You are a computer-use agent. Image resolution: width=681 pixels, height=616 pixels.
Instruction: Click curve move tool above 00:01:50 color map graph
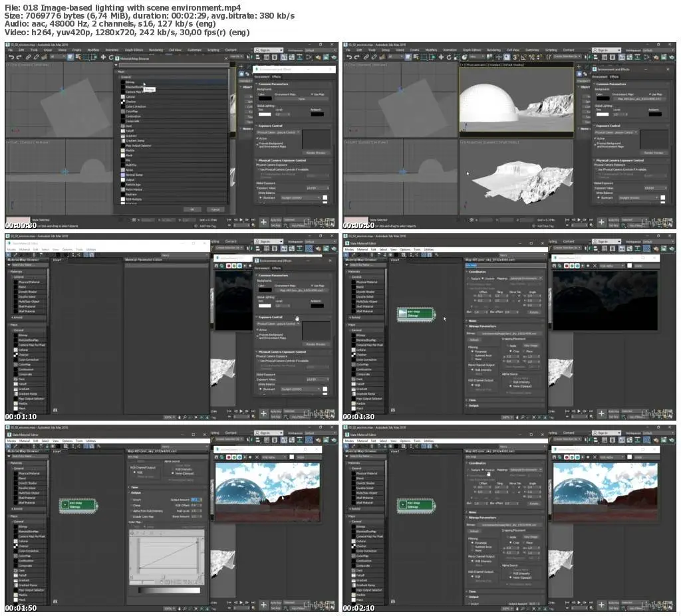[x=132, y=533]
